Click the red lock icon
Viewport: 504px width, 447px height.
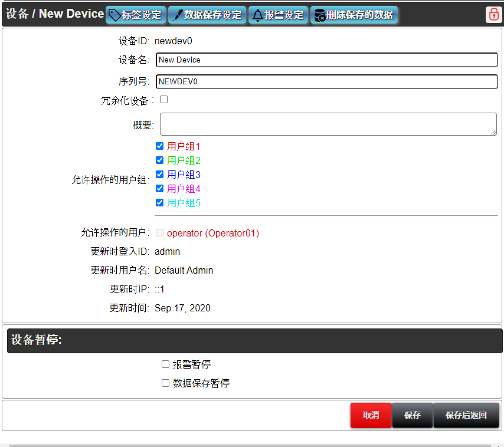coord(493,15)
